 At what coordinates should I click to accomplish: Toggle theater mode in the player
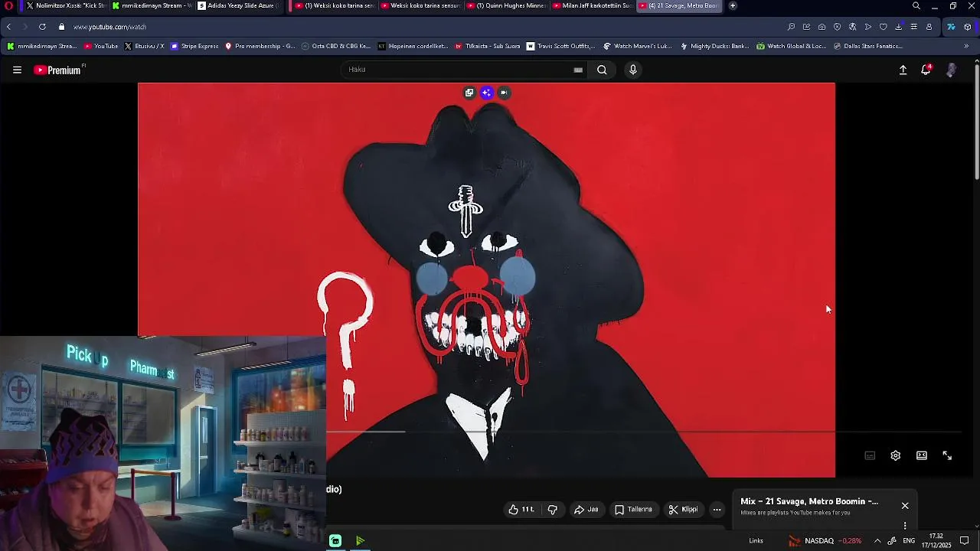pyautogui.click(x=922, y=455)
